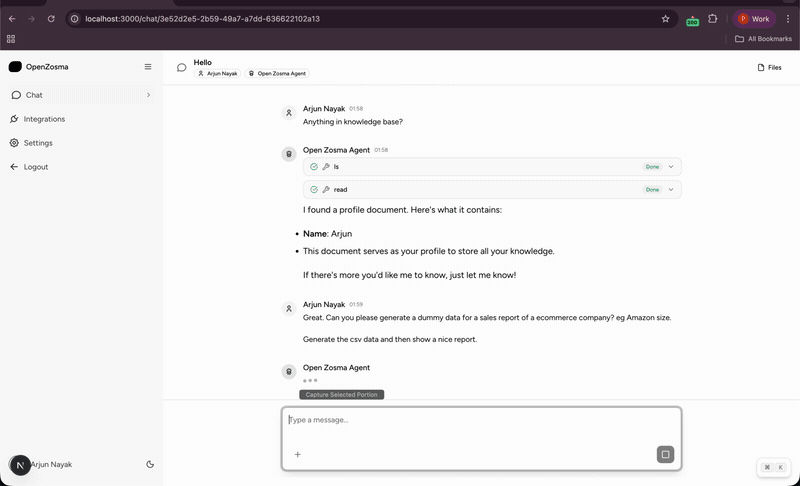Reload the page using browser refresh icon
Viewport: 800px width, 486px height.
(51, 19)
